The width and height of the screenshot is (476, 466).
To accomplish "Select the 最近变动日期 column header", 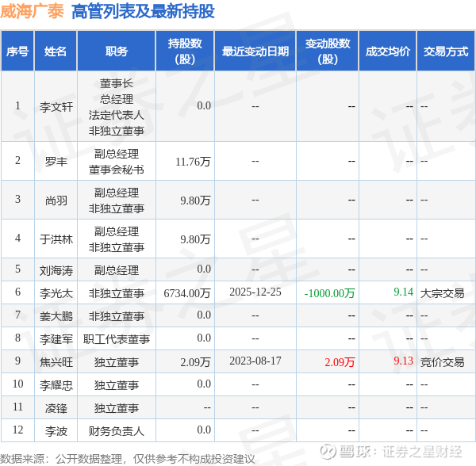I will pyautogui.click(x=255, y=52).
